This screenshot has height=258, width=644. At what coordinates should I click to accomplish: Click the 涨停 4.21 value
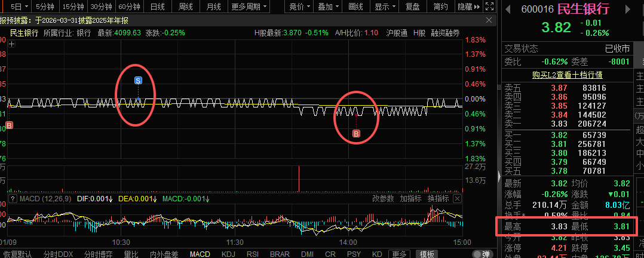[559, 248]
